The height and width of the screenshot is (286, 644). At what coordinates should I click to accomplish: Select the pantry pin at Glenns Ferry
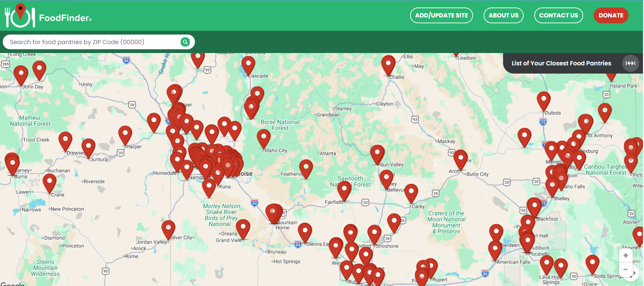(305, 233)
